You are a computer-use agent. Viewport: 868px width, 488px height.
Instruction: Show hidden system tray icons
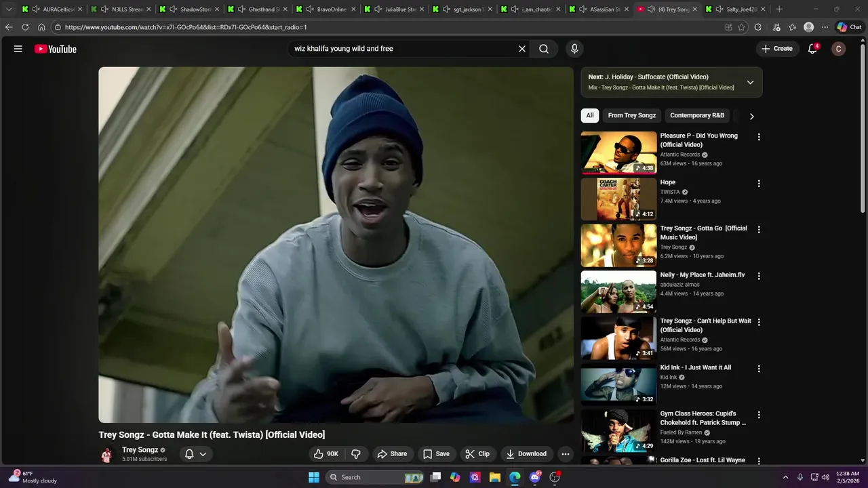point(785,477)
